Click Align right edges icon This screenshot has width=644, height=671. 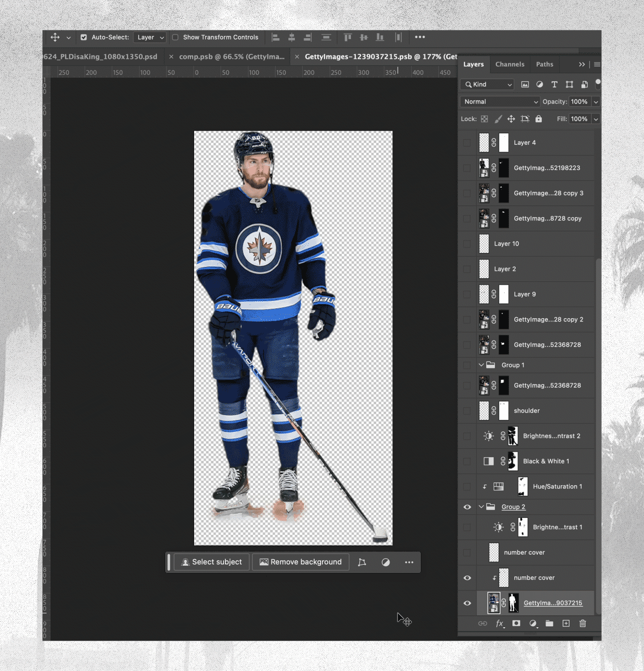307,37
